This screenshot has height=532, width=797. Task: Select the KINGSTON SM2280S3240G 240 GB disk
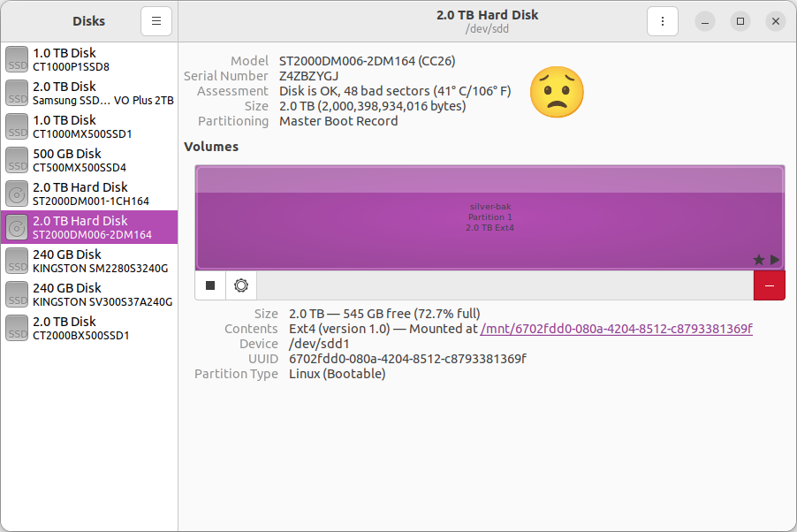pyautogui.click(x=88, y=261)
